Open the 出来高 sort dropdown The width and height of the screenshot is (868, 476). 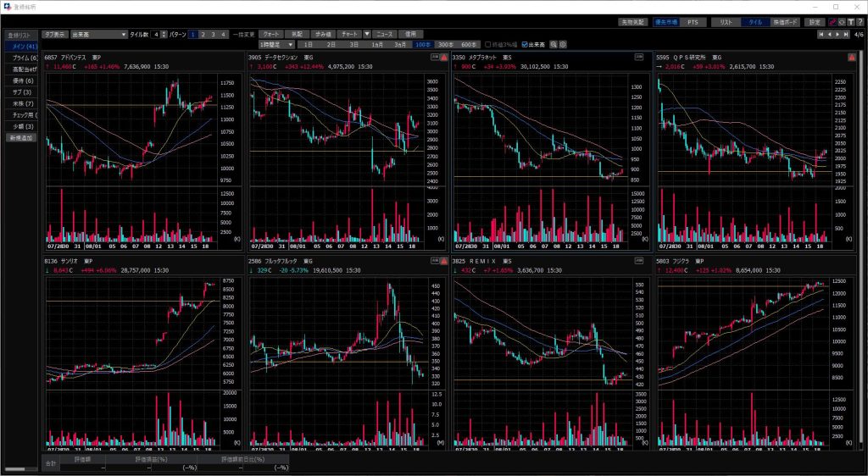point(124,35)
